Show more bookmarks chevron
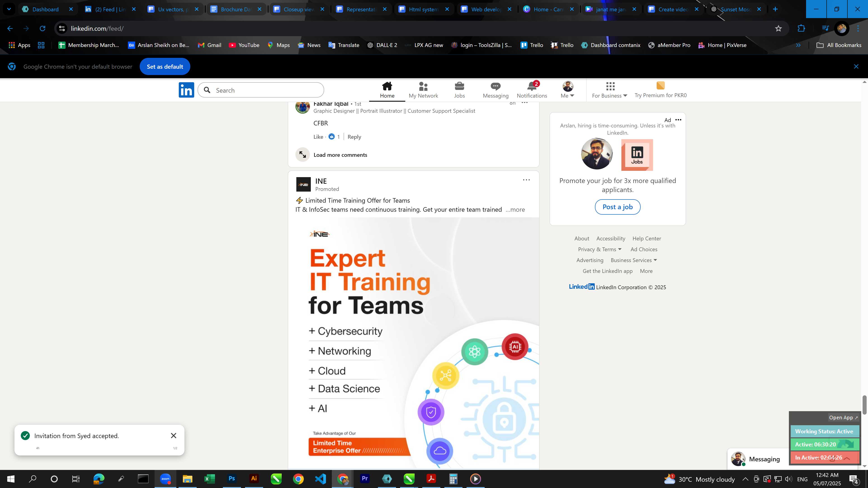This screenshot has width=868, height=488. point(798,45)
